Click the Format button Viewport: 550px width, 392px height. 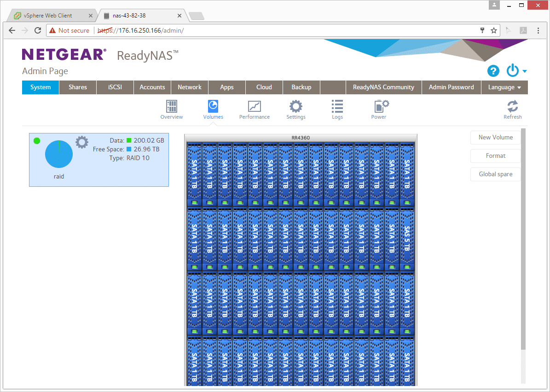pyautogui.click(x=495, y=156)
